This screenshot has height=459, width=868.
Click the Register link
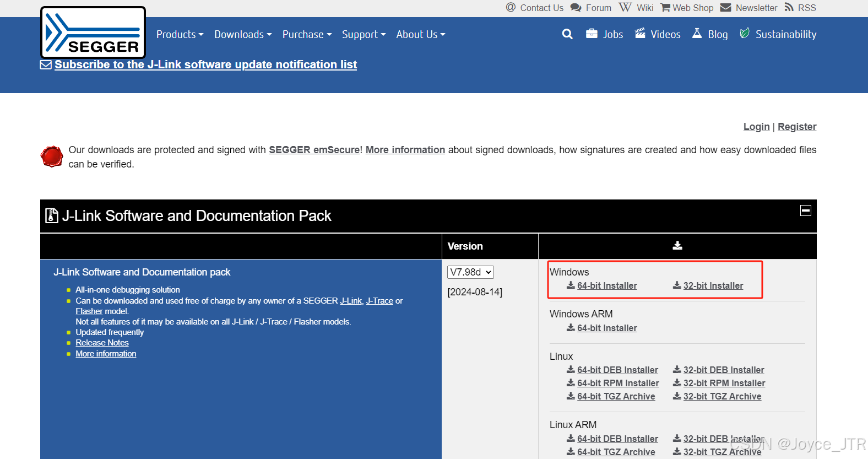pyautogui.click(x=797, y=127)
